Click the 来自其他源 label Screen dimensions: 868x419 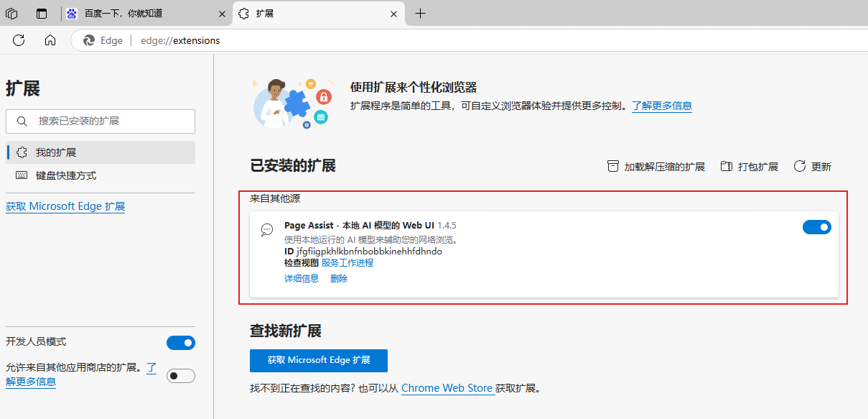coord(275,198)
